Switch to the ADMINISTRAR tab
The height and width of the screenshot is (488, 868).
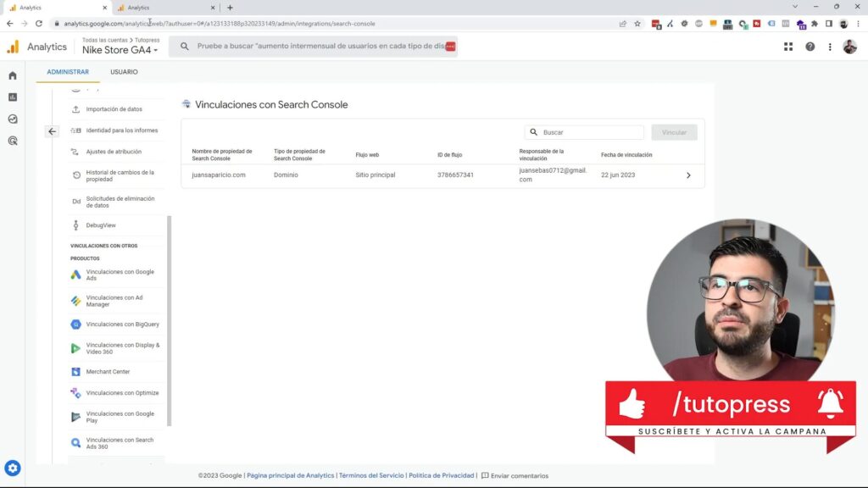pos(68,72)
